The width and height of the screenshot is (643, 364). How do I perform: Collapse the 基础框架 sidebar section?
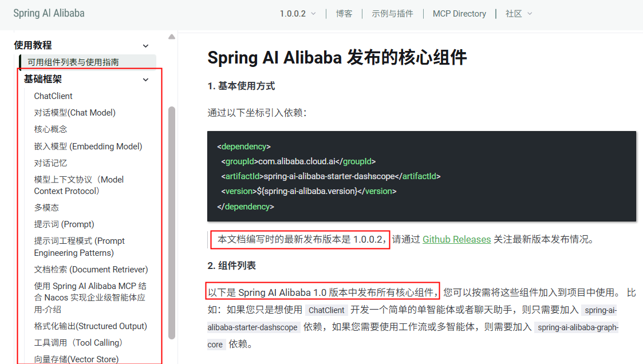[145, 79]
